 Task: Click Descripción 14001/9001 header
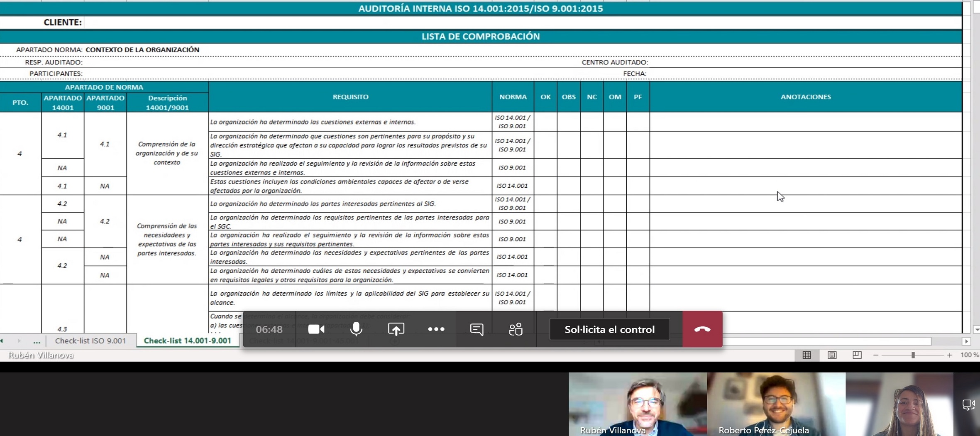[167, 103]
